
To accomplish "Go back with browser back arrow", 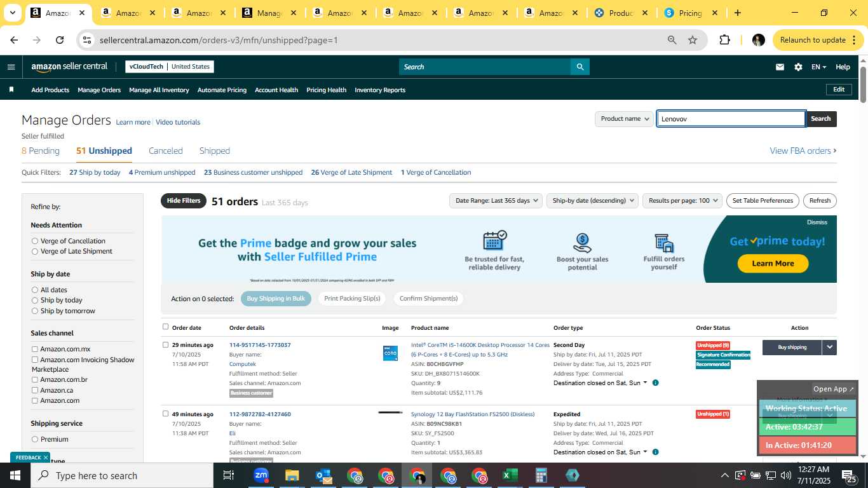I will pyautogui.click(x=14, y=40).
